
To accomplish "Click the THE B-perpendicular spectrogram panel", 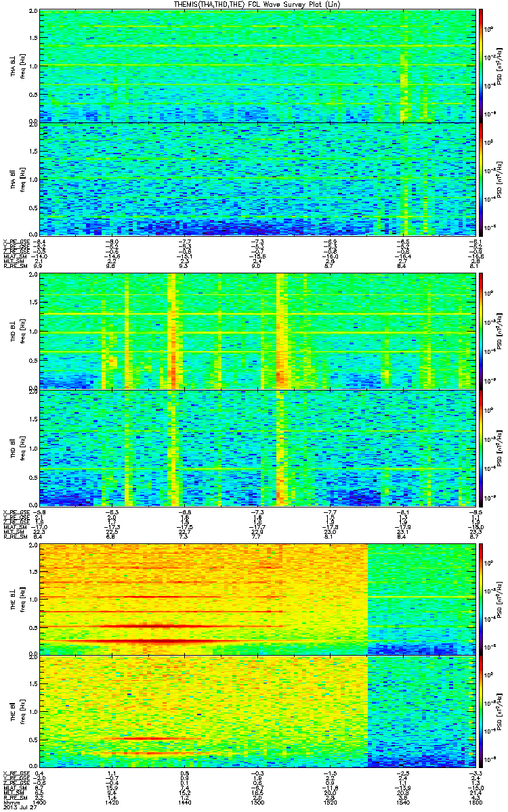I will point(257,598).
